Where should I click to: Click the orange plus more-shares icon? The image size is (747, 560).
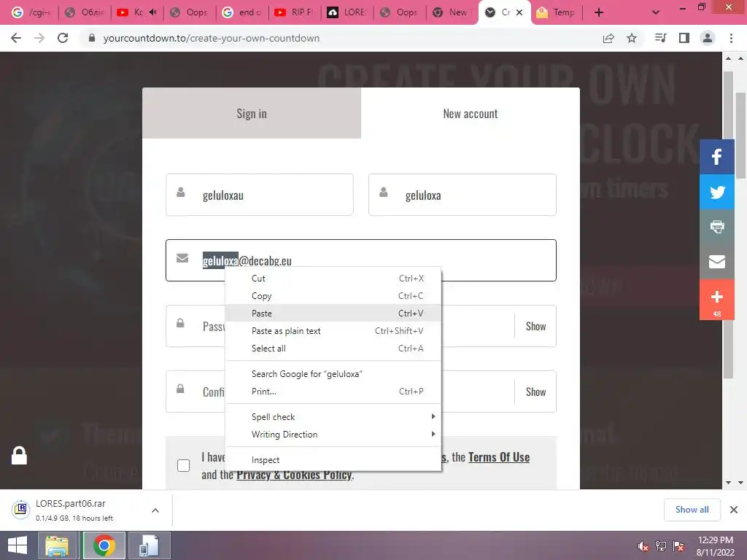717,300
